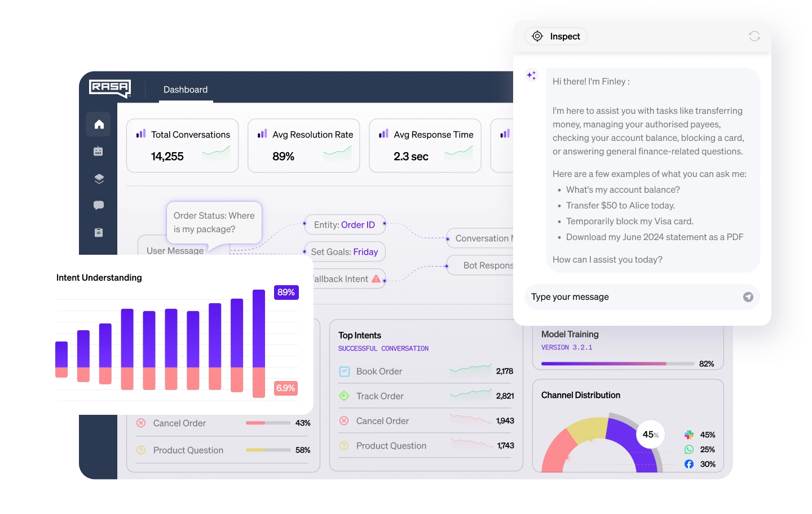Click the SUCCESSFUL CONVERSATION subtitle
Viewport: 812px width, 514px height.
pos(383,349)
